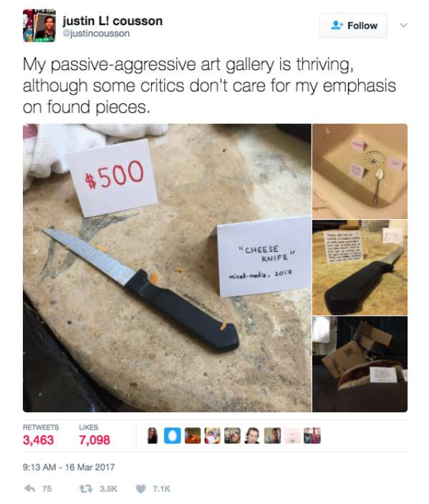Retweet using the 3.5K retweet icon
Screen dimensions: 429x504
85,488
